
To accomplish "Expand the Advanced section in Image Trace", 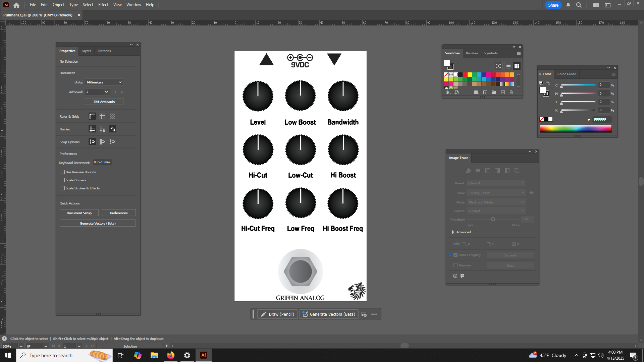I will [x=453, y=232].
